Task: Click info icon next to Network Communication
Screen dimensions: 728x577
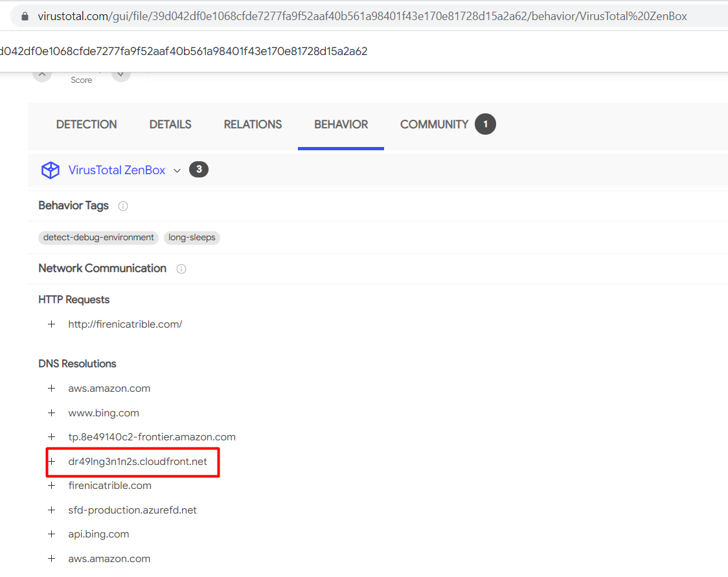Action: coord(181,269)
